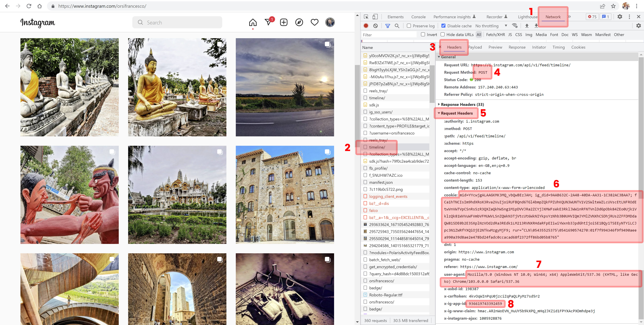Click the Instagram home icon
Viewport: 644px width, 325px height.
coord(253,22)
